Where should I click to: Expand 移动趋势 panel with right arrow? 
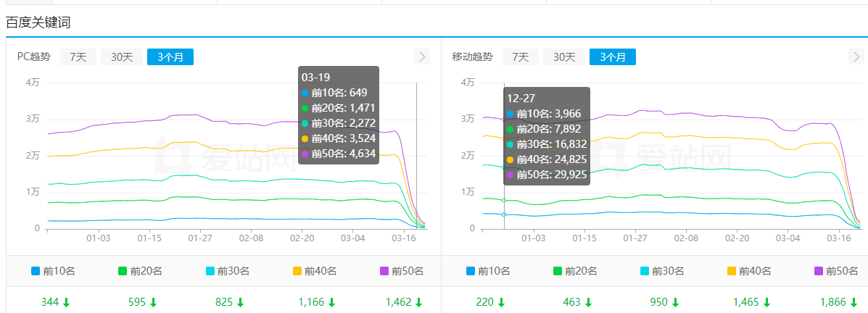coord(856,57)
